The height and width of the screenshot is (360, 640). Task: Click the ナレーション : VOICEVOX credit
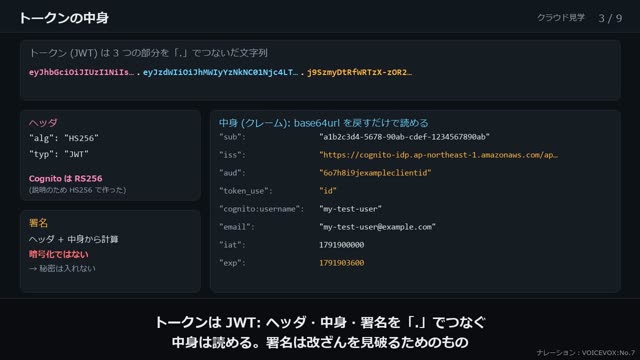(x=586, y=353)
